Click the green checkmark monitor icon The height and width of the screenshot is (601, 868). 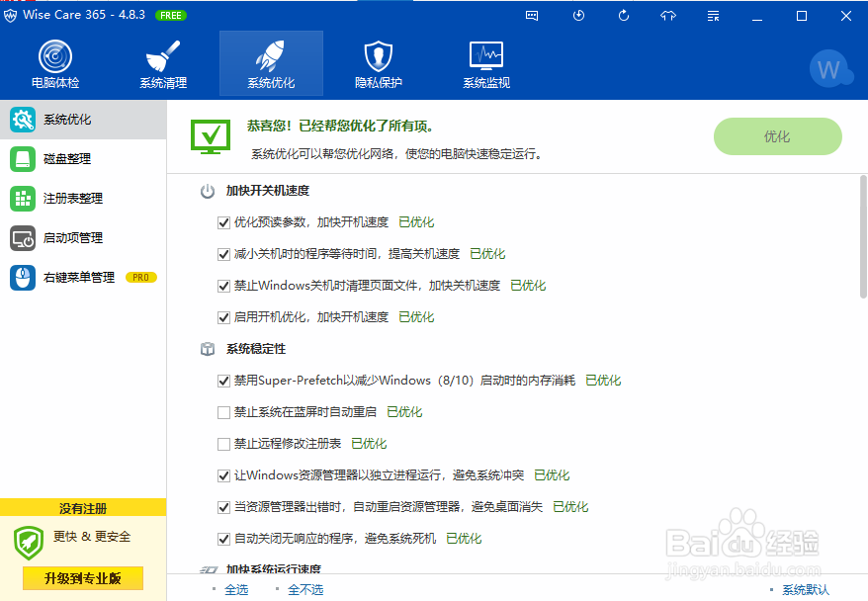[x=211, y=136]
